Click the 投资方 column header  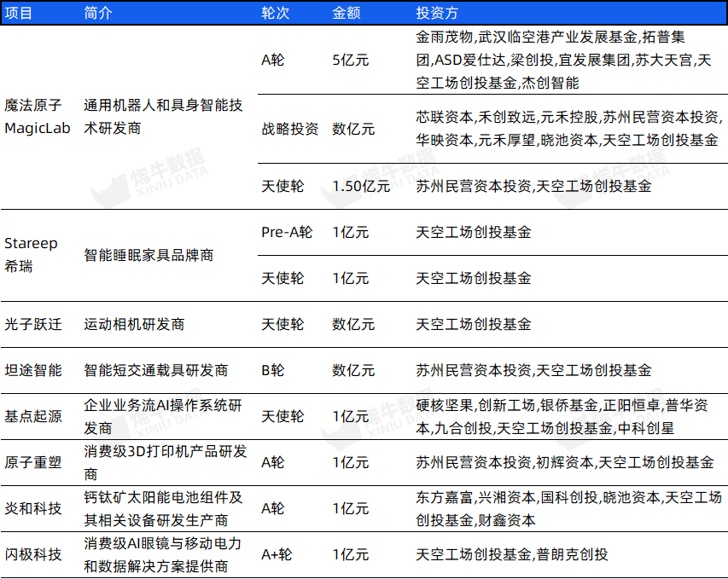pos(437,13)
